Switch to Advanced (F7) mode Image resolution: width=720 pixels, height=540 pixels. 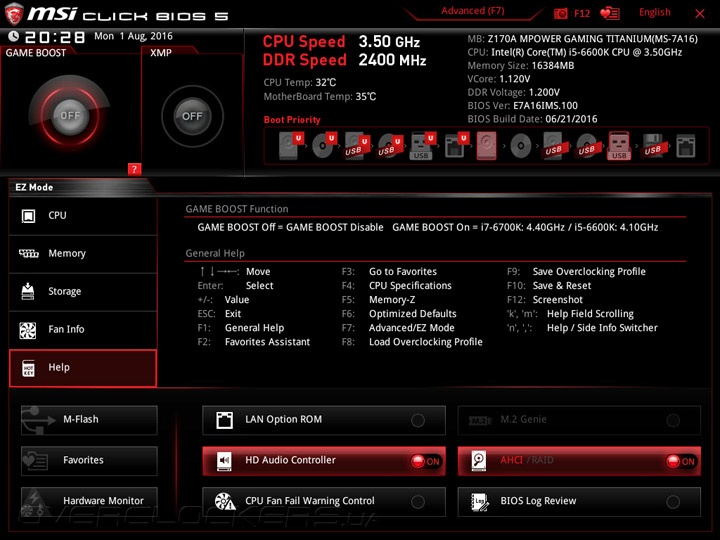472,11
